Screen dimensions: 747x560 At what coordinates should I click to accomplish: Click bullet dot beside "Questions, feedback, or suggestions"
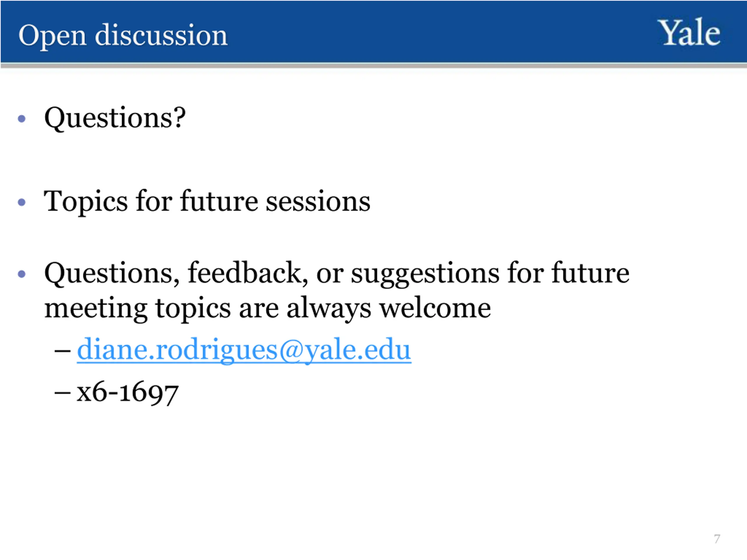point(22,274)
